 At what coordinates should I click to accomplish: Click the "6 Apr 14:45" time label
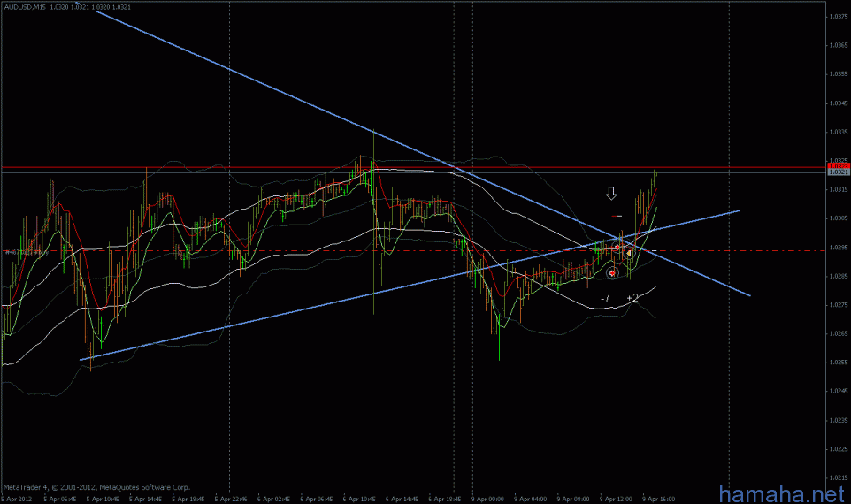click(x=402, y=499)
